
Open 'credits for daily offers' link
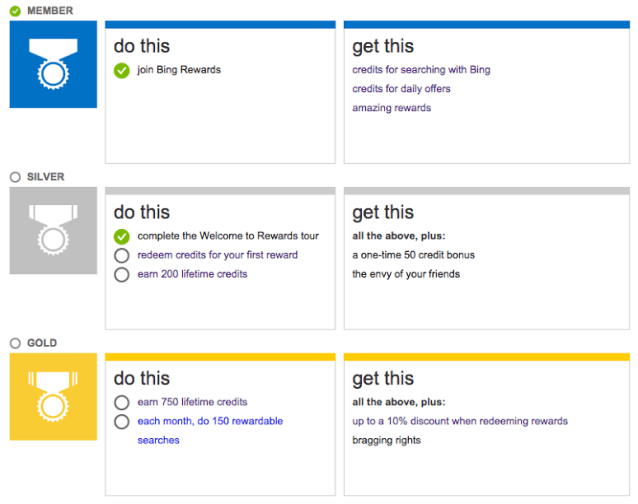tap(401, 89)
